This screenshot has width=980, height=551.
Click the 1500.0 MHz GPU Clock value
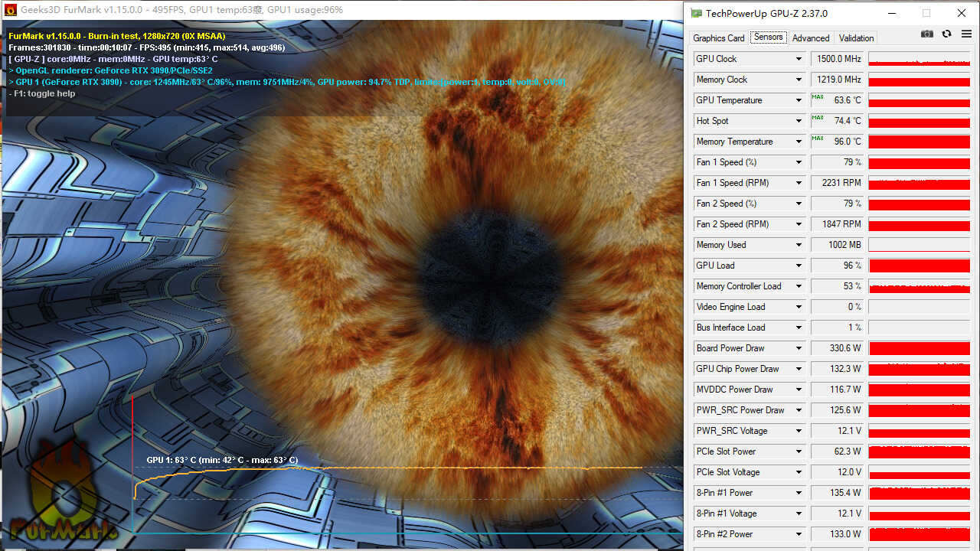[x=838, y=59]
